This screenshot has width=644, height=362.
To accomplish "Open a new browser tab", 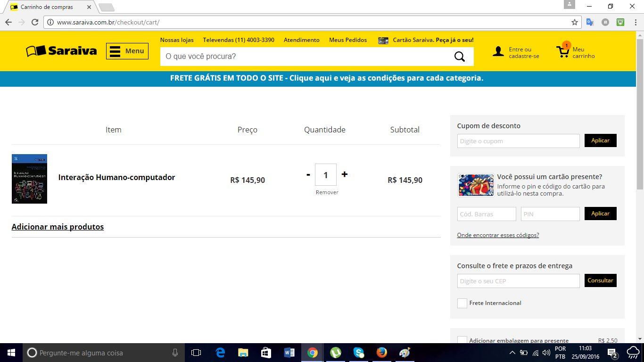I will pos(107,7).
